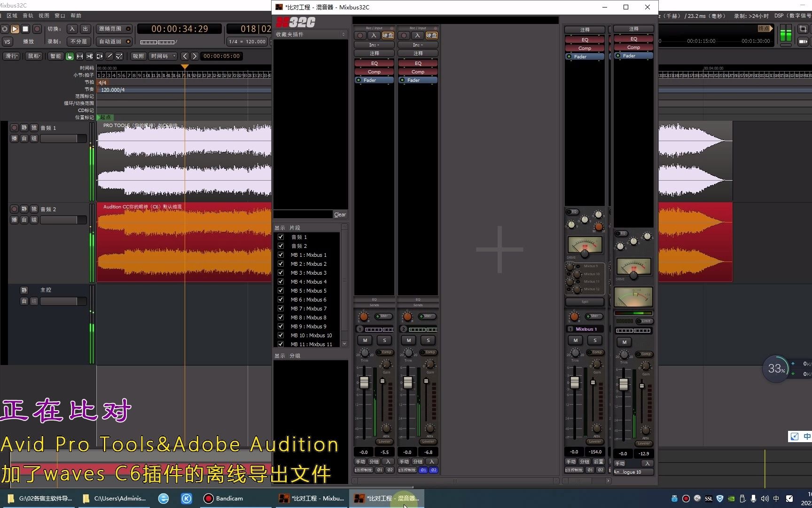Open the 窗口 menu
The height and width of the screenshot is (508, 812).
pyautogui.click(x=60, y=16)
